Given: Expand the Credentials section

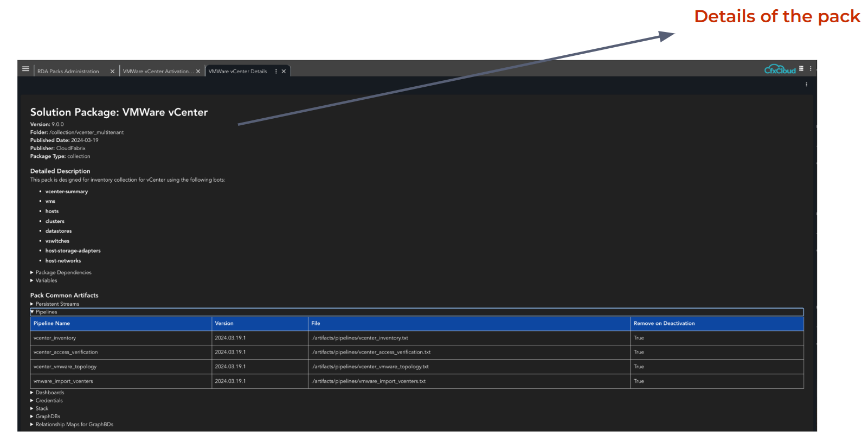Looking at the screenshot, I should [x=49, y=401].
